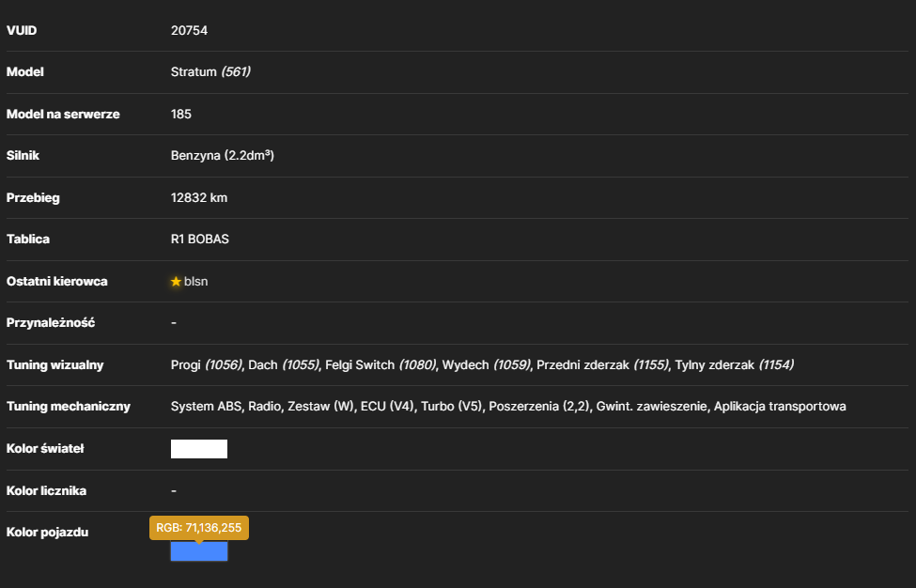The height and width of the screenshot is (588, 916).
Task: Click the mileage value 12832 km
Action: 199,197
